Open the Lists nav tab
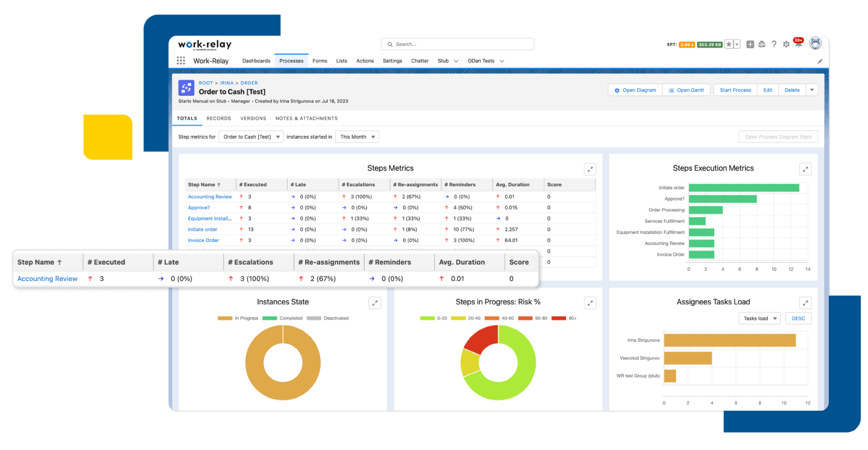This screenshot has width=868, height=450. pyautogui.click(x=342, y=61)
